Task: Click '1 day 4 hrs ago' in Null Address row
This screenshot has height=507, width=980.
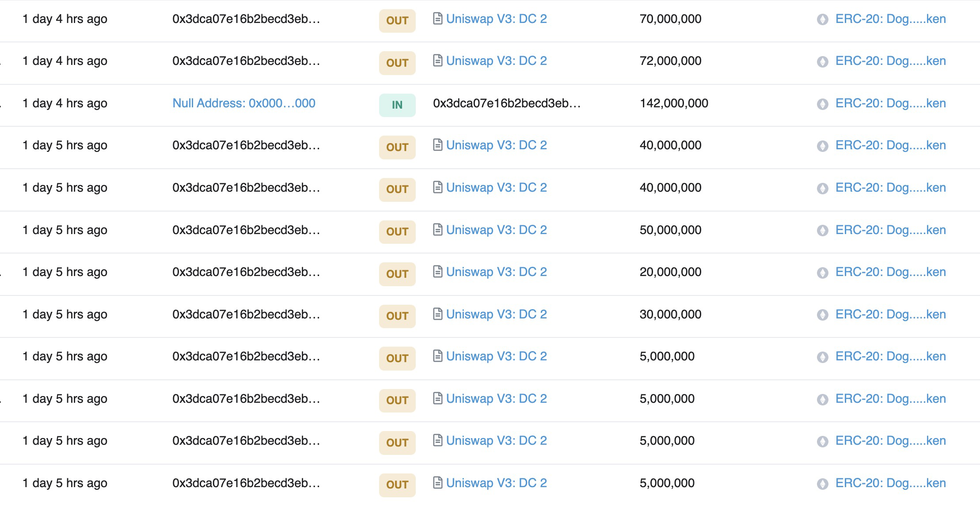Action: tap(65, 103)
